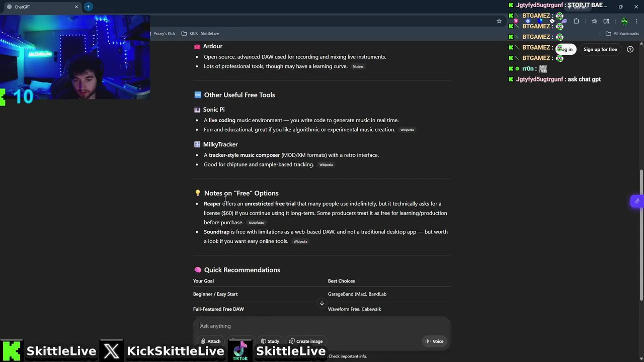Open the Pricey's Kick bookmark
This screenshot has width=644, height=362.
(x=164, y=33)
